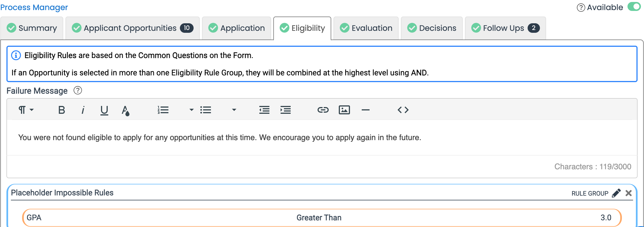Delete the Placeholder Impossible Rules group
Screen dimensions: 644x227
(629, 193)
